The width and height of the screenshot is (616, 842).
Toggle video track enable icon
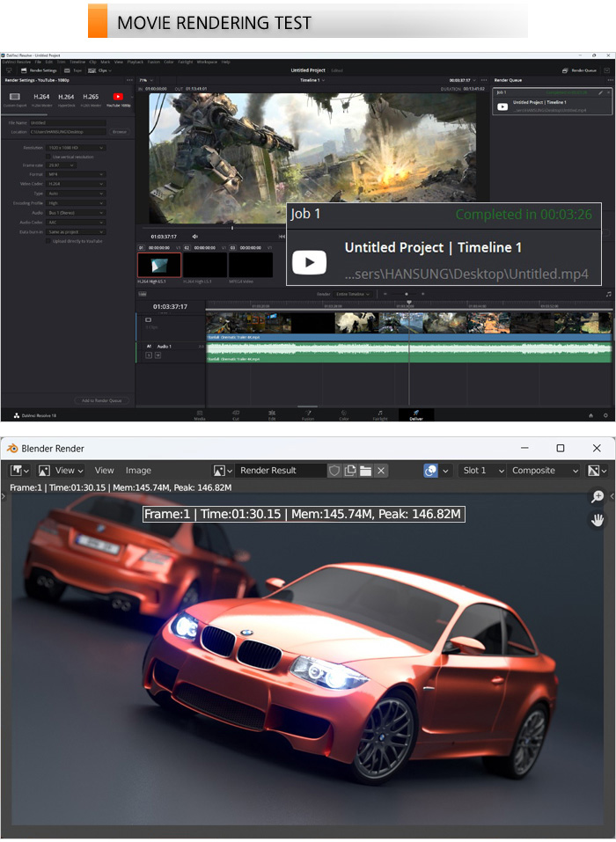point(148,319)
